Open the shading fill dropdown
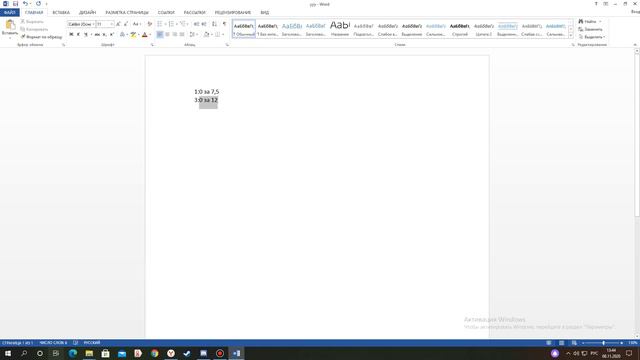Viewport: 640px width, 360px height. 208,35
